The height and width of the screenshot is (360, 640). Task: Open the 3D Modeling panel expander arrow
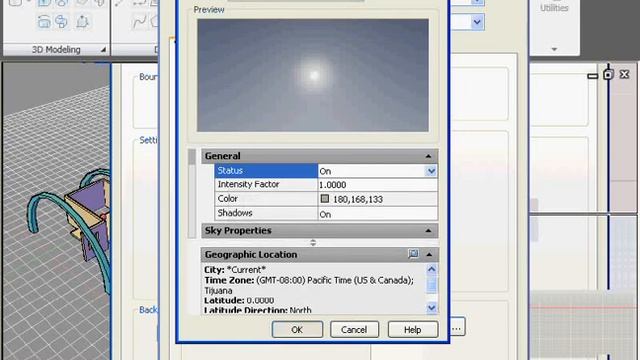click(103, 49)
